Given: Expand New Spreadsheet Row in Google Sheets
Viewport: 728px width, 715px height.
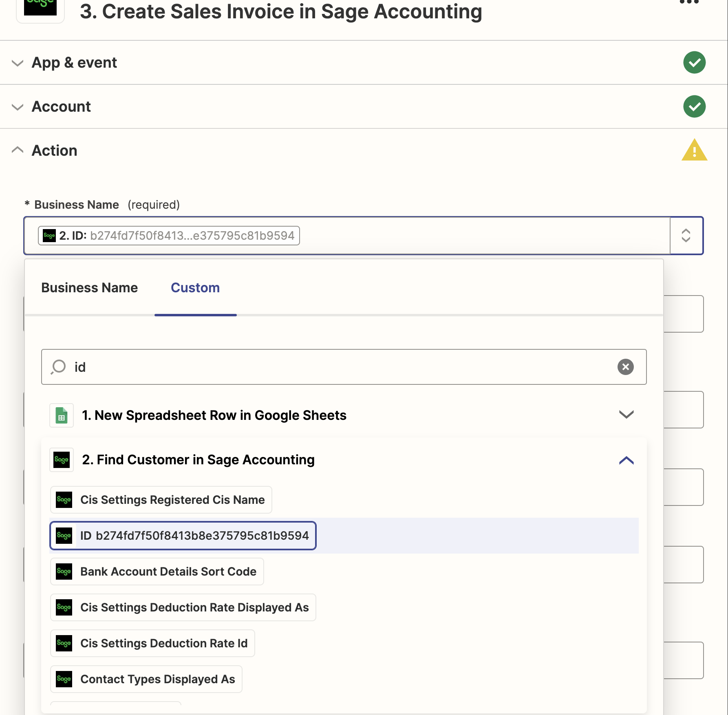Looking at the screenshot, I should 626,415.
